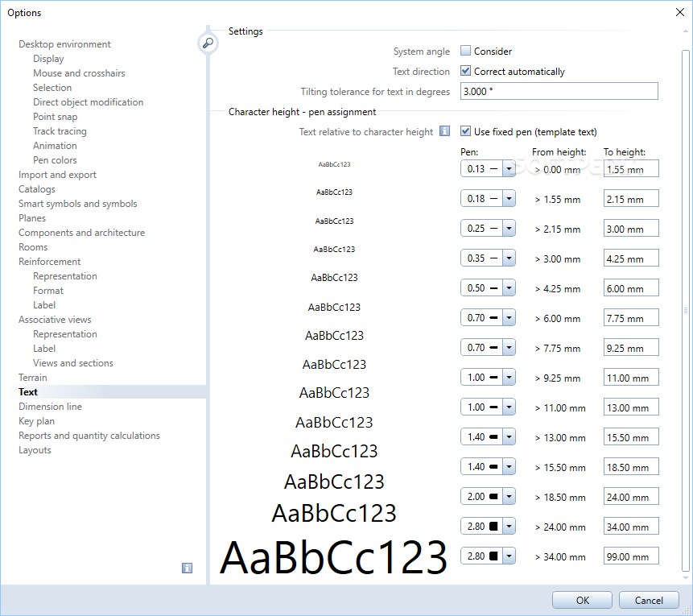The image size is (693, 616).
Task: Open Catalogs options page
Action: [x=37, y=188]
